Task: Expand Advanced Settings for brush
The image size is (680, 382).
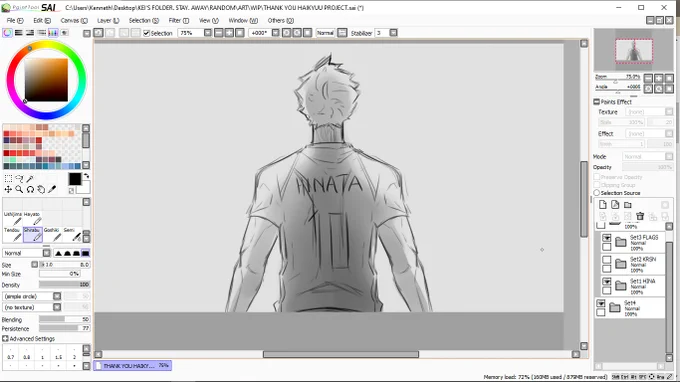Action: (x=5, y=338)
